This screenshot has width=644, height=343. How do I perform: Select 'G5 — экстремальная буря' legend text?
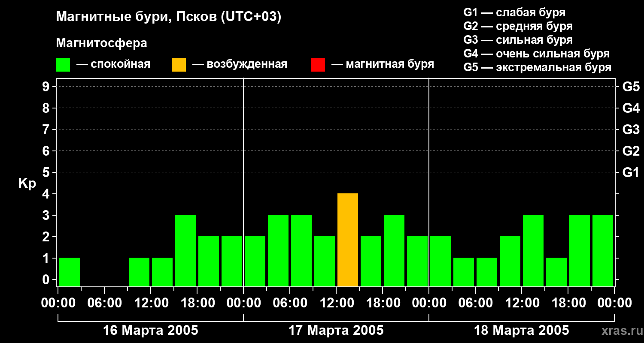(x=537, y=67)
